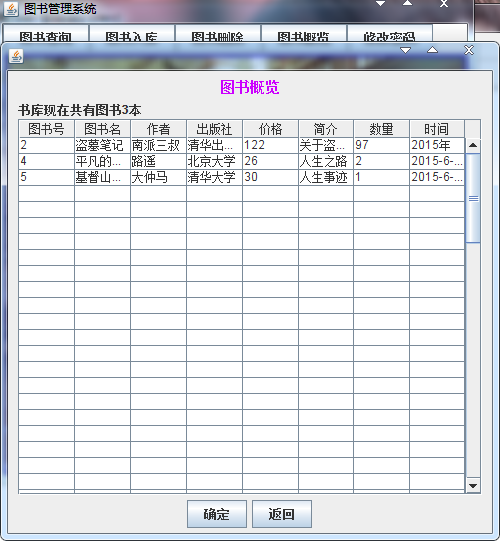Click the 书库现在共有图书3本 label
500x541 pixels.
80,110
